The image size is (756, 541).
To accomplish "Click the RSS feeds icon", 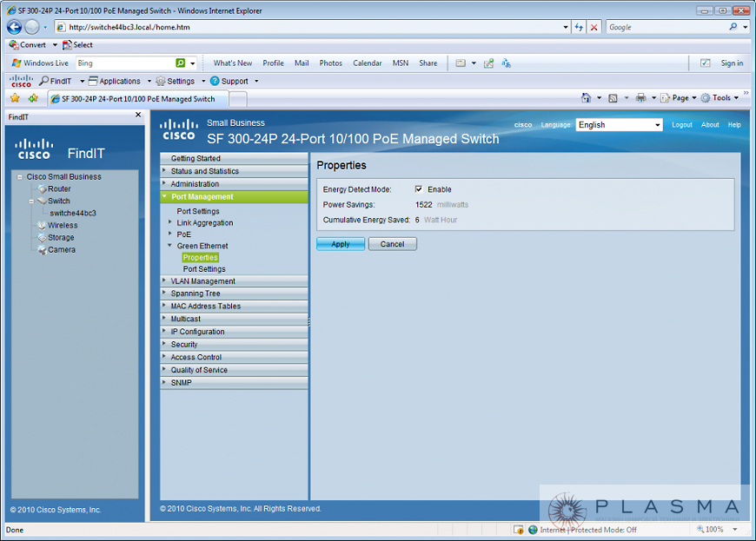I will click(x=613, y=98).
